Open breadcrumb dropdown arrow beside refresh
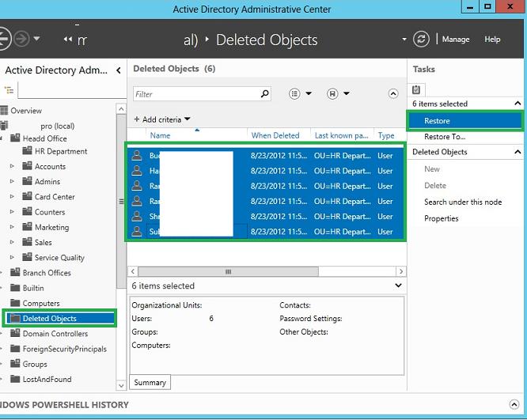This screenshot has width=527, height=420. 404,40
